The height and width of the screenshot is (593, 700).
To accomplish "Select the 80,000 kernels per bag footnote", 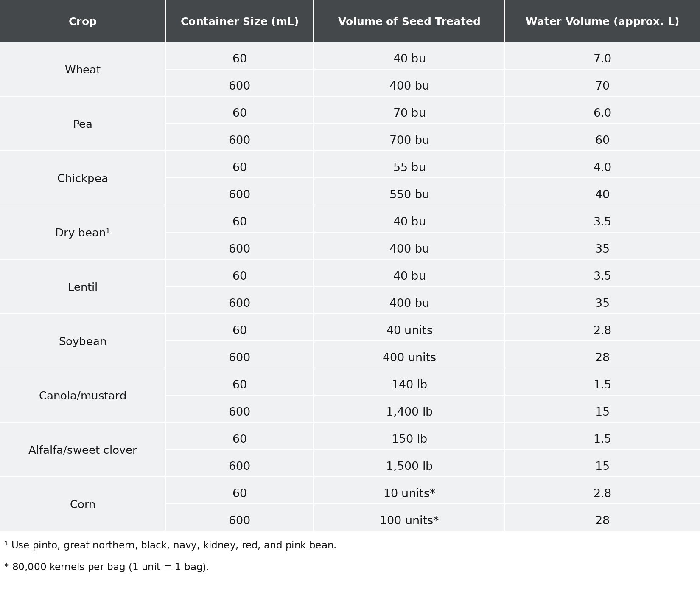I will click(x=106, y=567).
